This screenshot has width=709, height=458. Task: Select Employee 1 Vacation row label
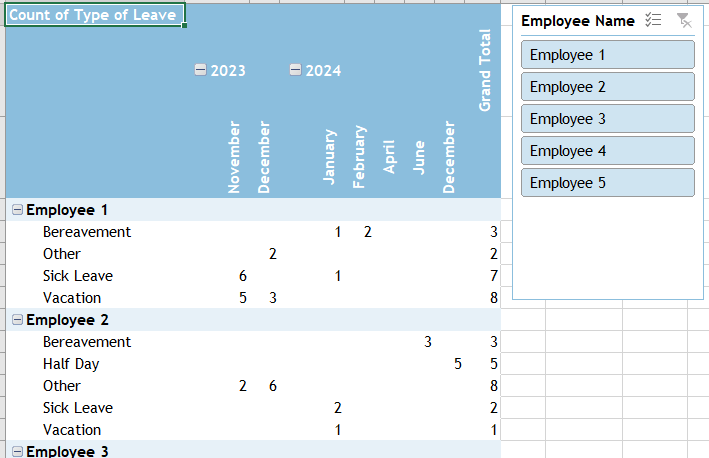click(x=72, y=298)
